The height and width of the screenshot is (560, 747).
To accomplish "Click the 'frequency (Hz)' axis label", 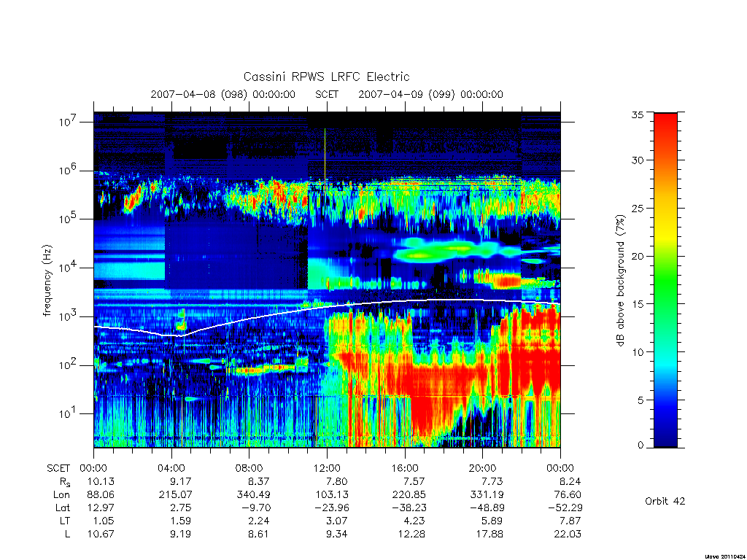I will pyautogui.click(x=47, y=281).
